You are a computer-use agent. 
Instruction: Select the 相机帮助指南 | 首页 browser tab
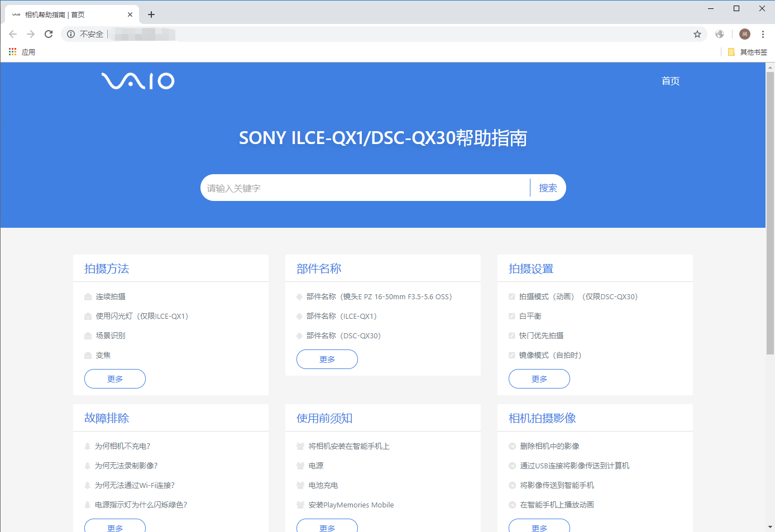(71, 15)
